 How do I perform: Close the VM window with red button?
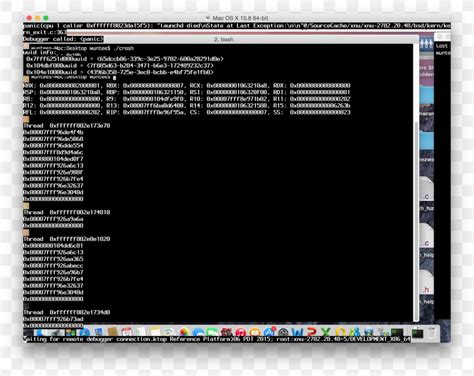tap(29, 18)
